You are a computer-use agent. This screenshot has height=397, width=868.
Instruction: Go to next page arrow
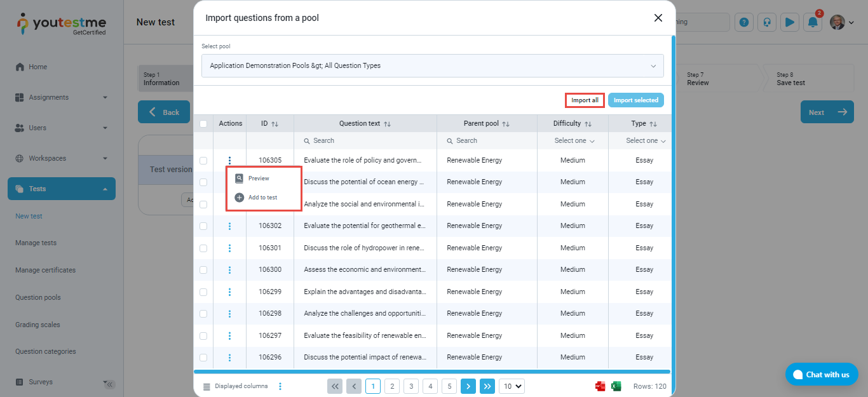pyautogui.click(x=468, y=386)
